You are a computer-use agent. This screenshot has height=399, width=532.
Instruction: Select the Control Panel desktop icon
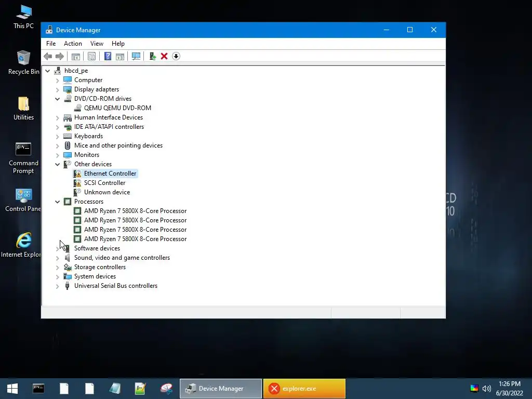tap(23, 200)
